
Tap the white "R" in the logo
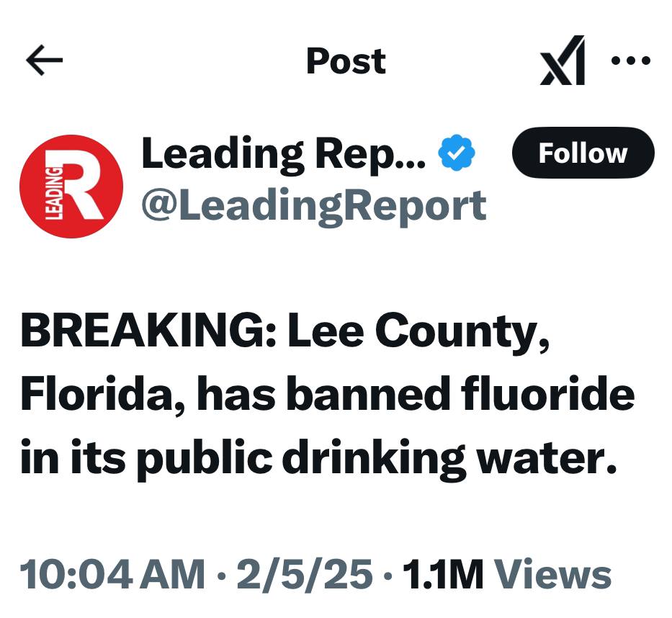(84, 187)
